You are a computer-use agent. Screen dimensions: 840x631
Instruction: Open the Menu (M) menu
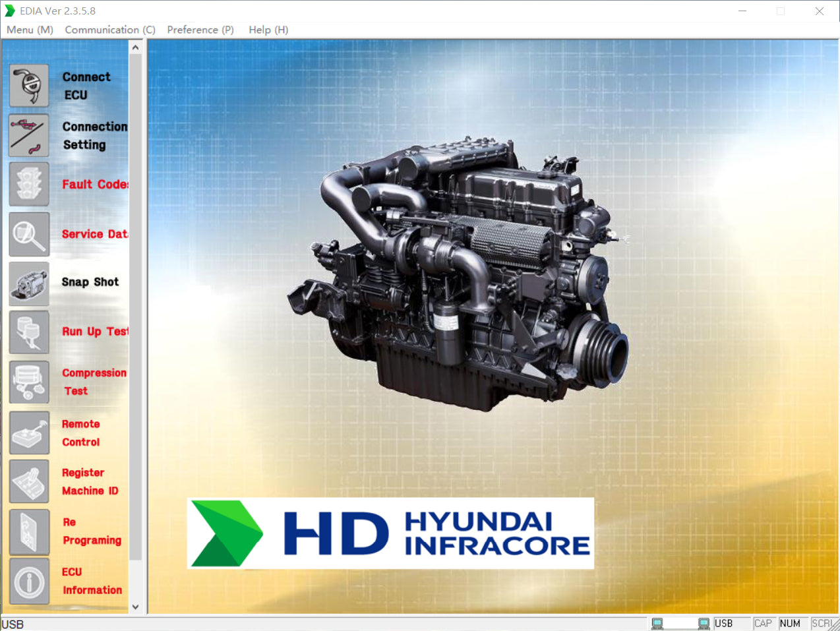(x=30, y=30)
